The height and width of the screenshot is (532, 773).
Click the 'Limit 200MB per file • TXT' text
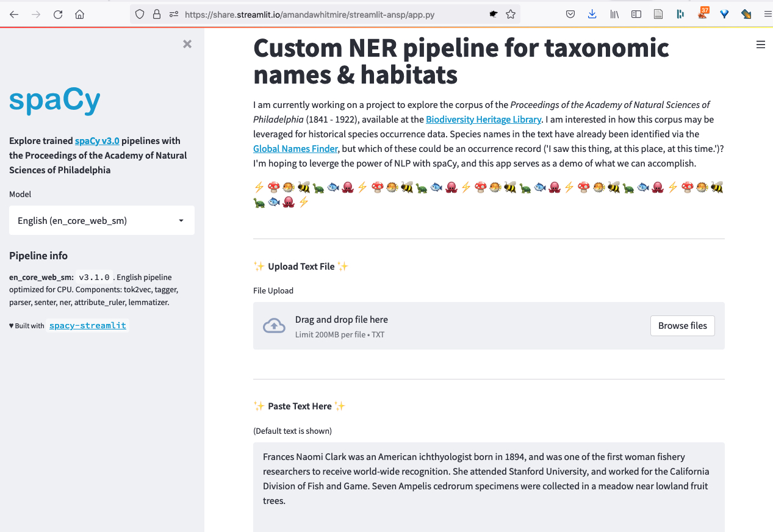pyautogui.click(x=340, y=334)
